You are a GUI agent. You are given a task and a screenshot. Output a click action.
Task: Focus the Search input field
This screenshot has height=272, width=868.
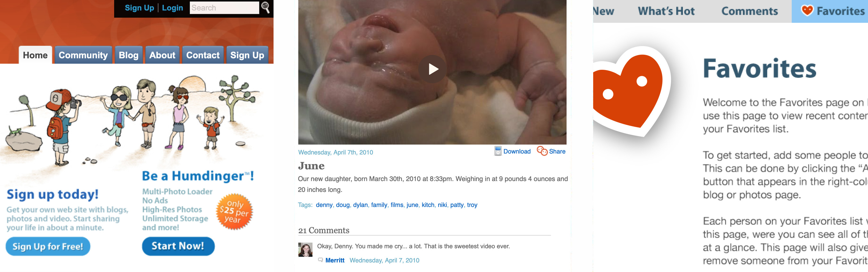click(225, 8)
